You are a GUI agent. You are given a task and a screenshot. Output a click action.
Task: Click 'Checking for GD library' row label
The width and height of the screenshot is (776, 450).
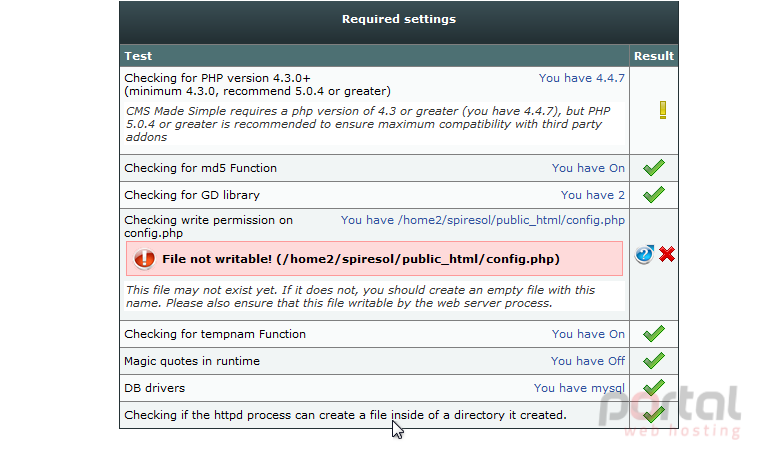pos(192,195)
